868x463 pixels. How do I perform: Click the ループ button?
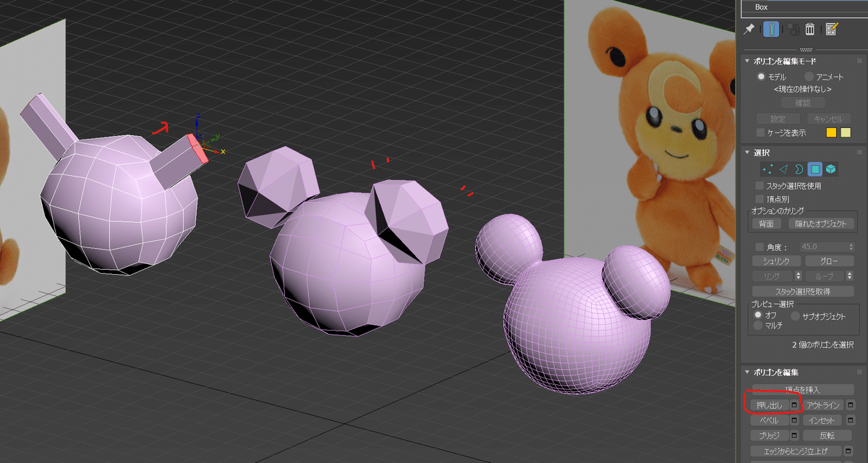(x=825, y=276)
